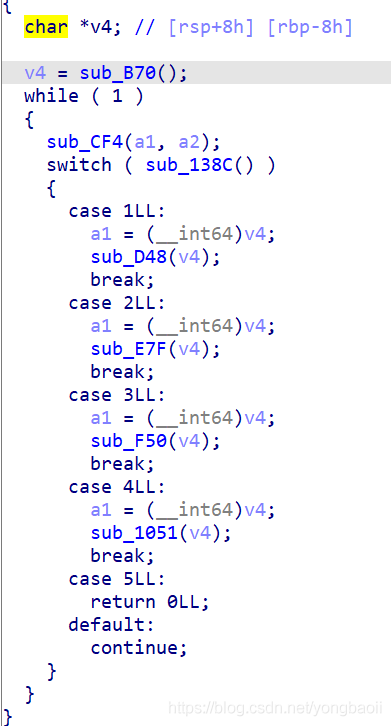
Task: Click the highlighted char keyword
Action: [x=46, y=27]
